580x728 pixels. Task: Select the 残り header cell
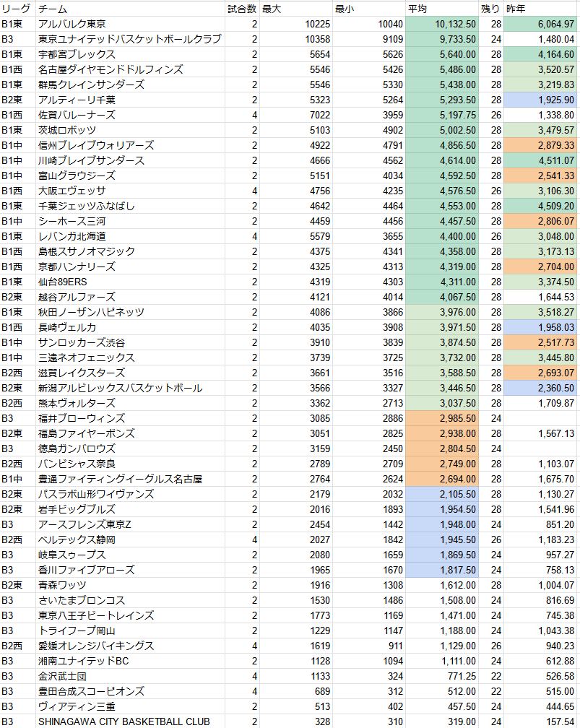(x=491, y=9)
